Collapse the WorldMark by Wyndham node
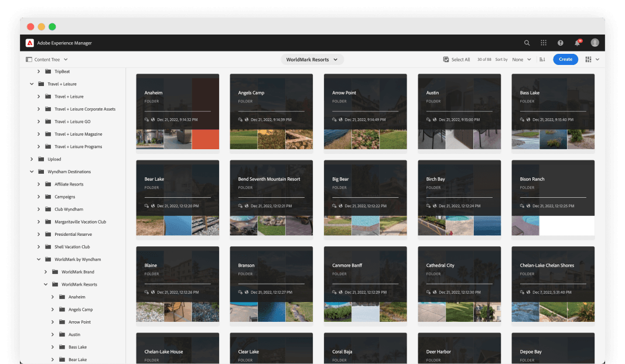 click(39, 259)
